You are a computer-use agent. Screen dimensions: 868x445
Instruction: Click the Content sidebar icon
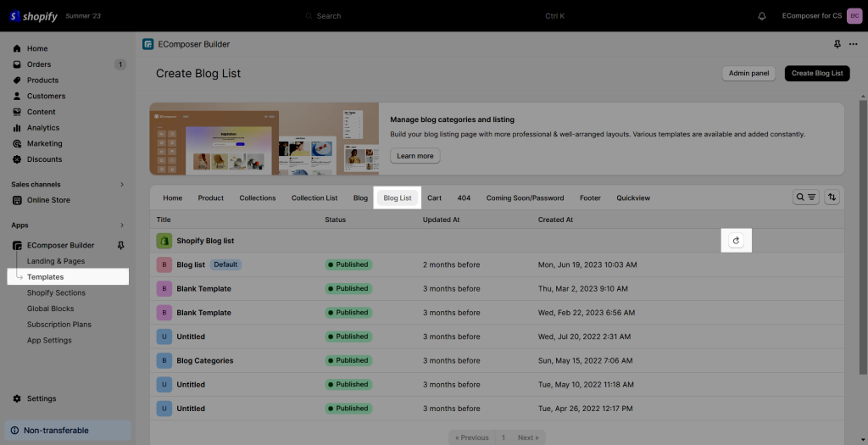[17, 112]
